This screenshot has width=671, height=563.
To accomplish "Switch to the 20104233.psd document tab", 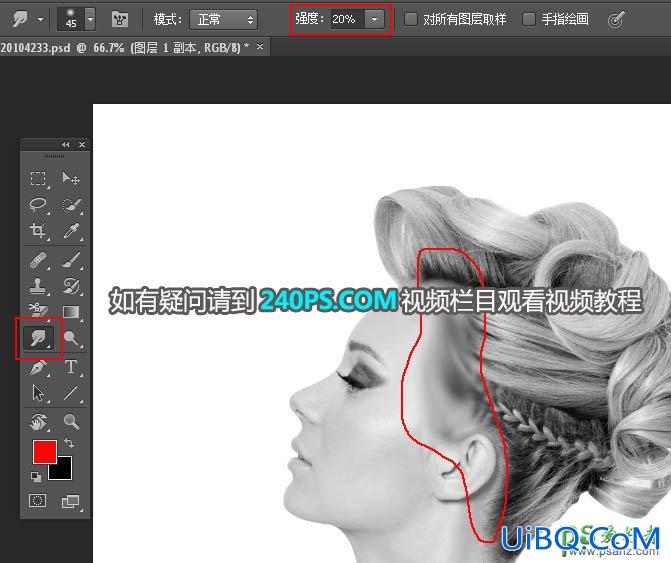I will click(125, 47).
